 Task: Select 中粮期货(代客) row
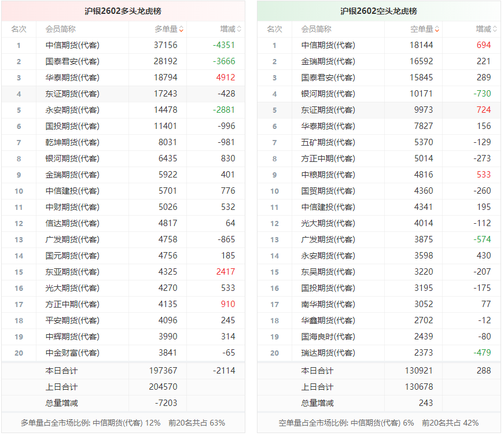379,175
